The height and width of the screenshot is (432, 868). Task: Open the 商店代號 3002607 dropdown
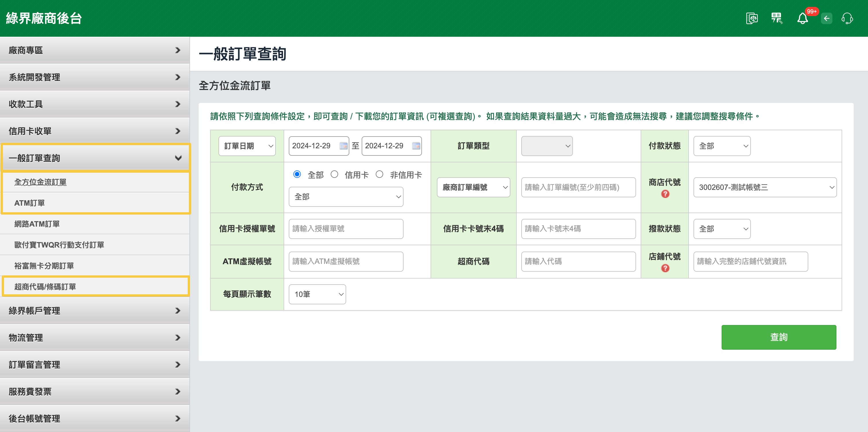pos(765,187)
